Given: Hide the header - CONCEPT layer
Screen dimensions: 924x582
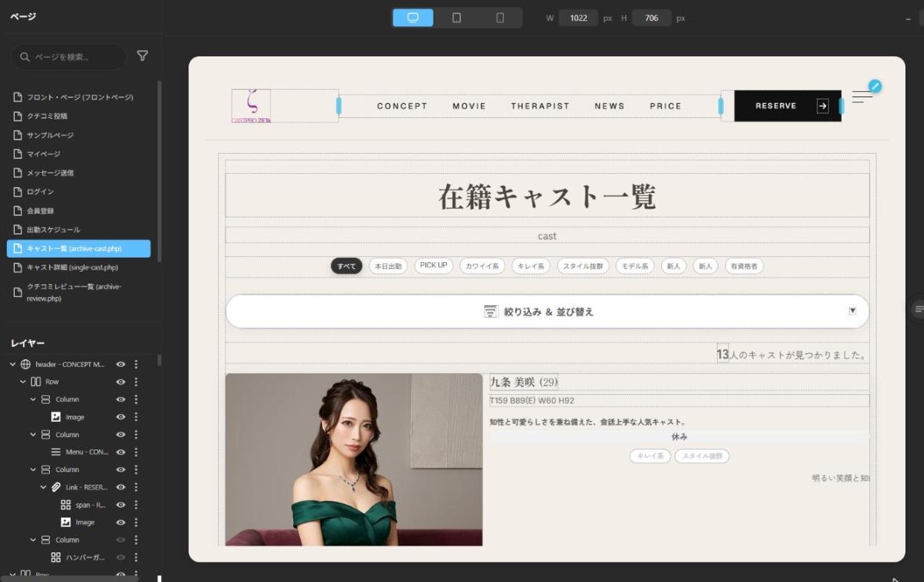Looking at the screenshot, I should coord(120,364).
